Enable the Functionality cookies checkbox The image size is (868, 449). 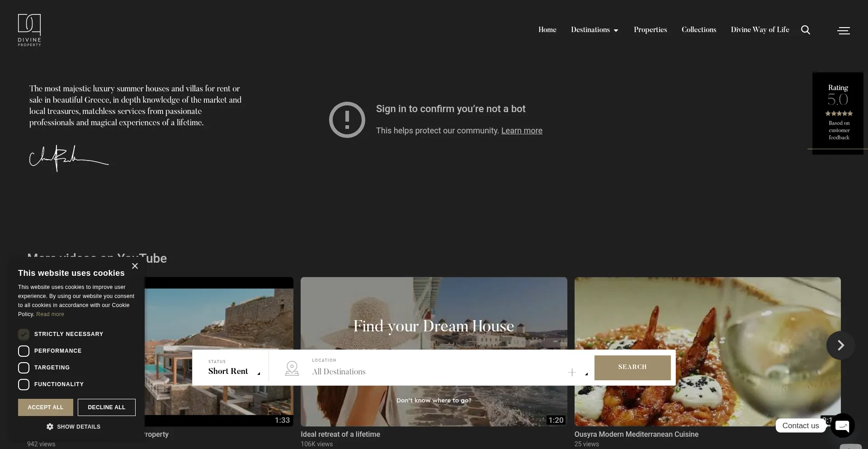24,384
